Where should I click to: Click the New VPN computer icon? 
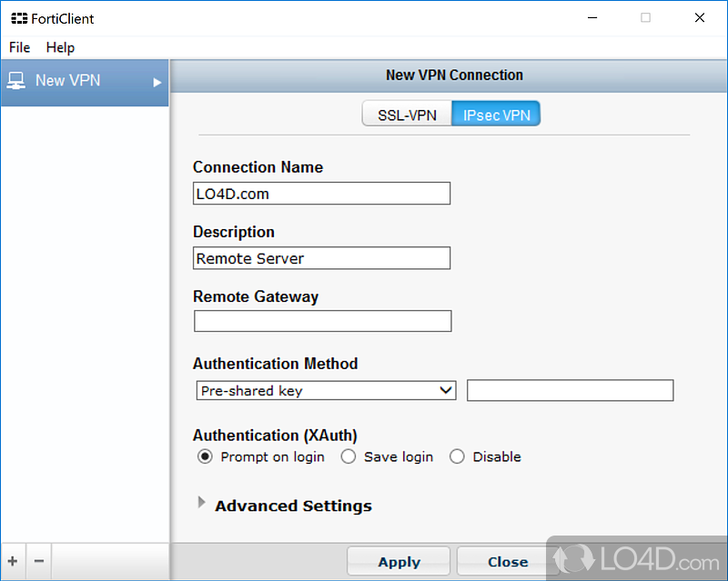click(16, 81)
